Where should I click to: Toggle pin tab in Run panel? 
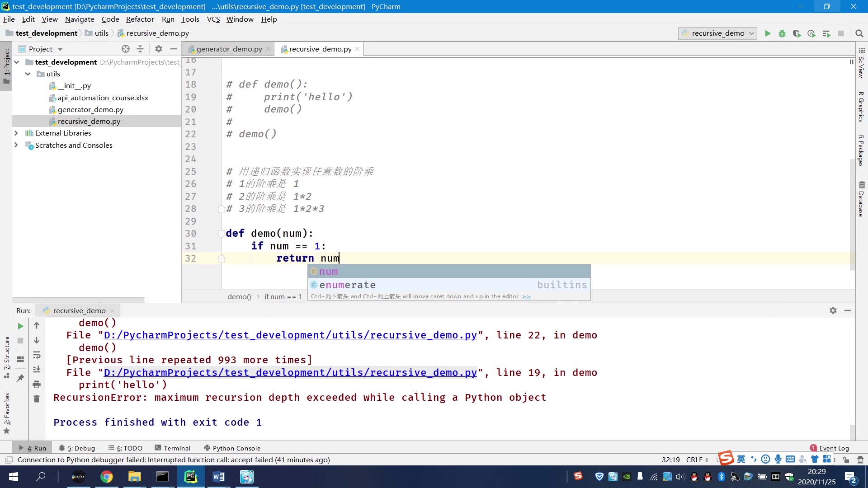(x=20, y=378)
